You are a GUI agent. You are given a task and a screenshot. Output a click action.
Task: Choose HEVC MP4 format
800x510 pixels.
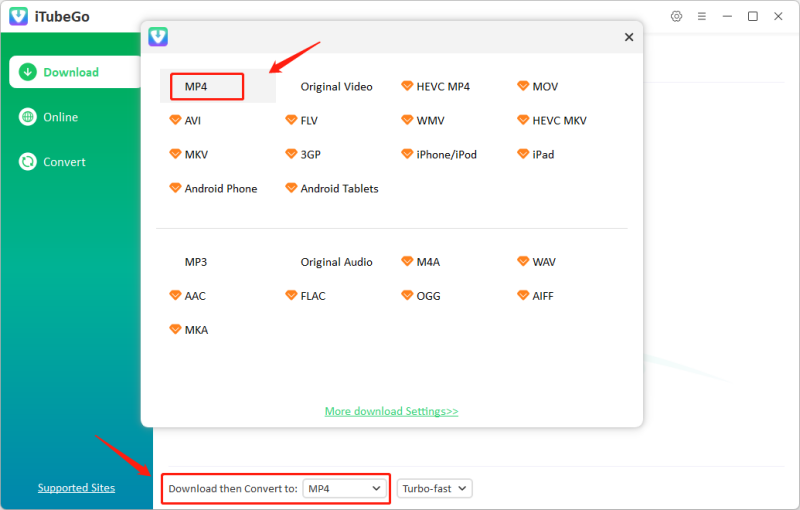(443, 87)
